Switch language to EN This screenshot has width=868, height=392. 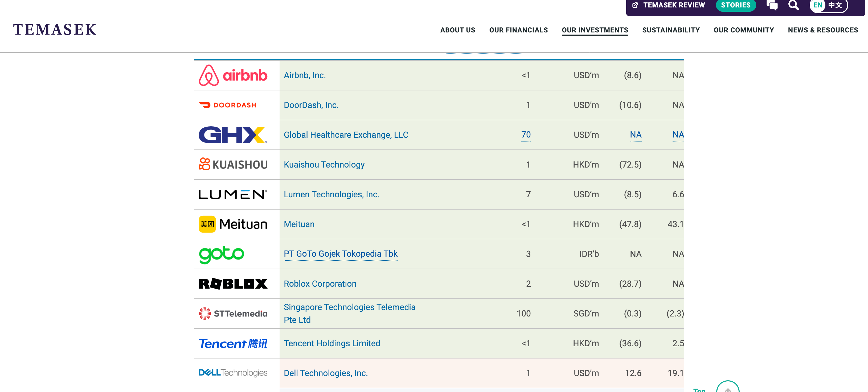[817, 5]
